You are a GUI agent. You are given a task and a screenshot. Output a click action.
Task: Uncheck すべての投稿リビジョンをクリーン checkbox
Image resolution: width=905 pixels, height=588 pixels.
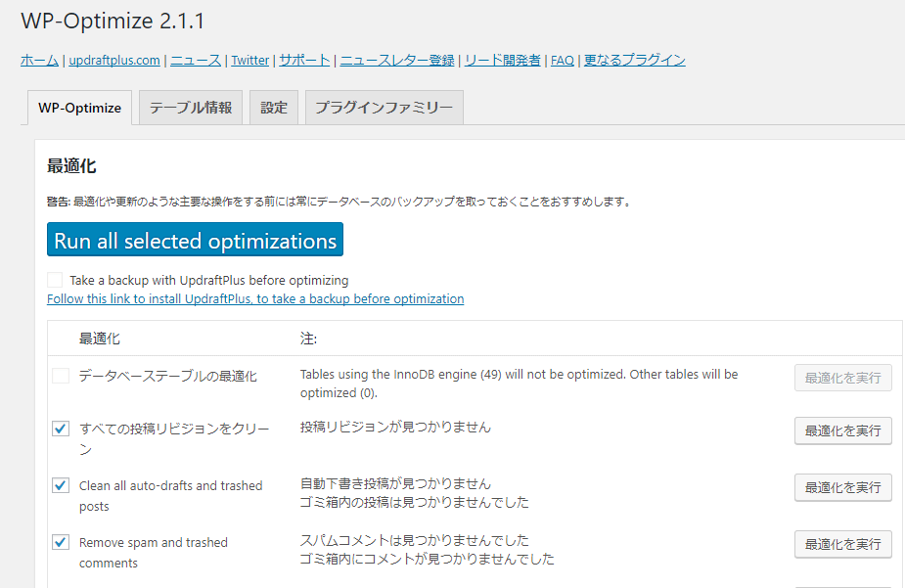point(61,429)
